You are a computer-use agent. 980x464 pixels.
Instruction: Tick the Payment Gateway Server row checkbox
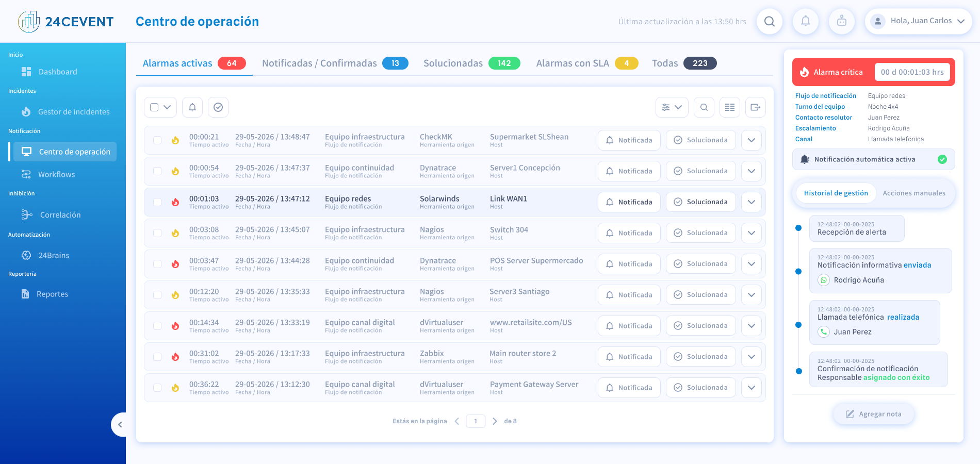[x=157, y=388]
